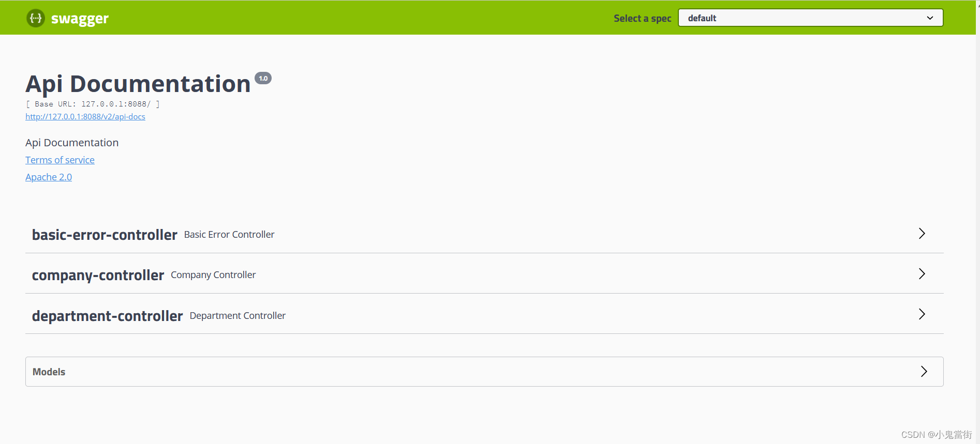Open the api-docs URL link
This screenshot has height=444, width=980.
85,117
